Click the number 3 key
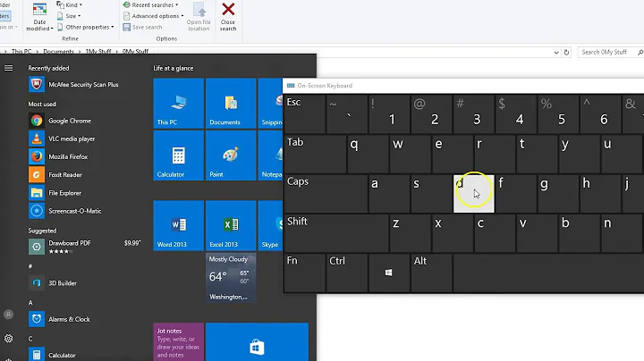The width and height of the screenshot is (644, 361). [x=473, y=114]
